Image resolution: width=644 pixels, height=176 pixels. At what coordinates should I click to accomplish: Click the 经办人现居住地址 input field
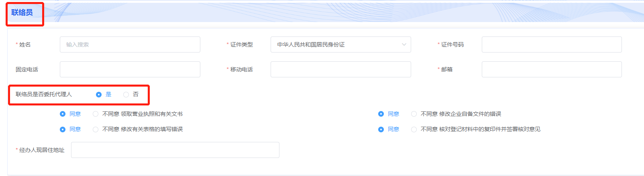(175, 150)
